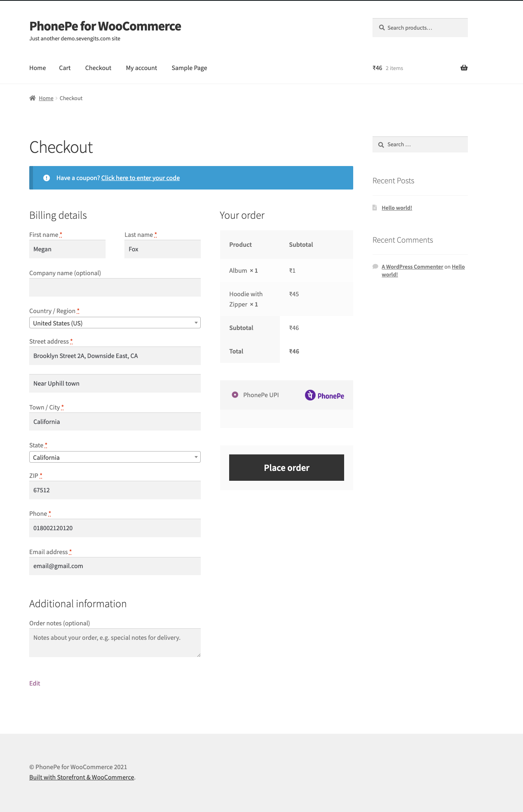Screen dimensions: 523x812
Task: Open the Country / Region dropdown
Action: click(115, 323)
